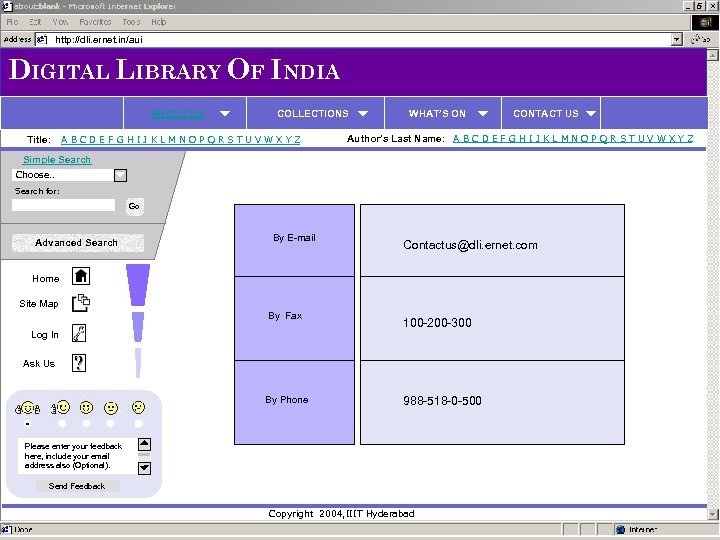Open the View menu
The width and height of the screenshot is (720, 540).
click(60, 22)
